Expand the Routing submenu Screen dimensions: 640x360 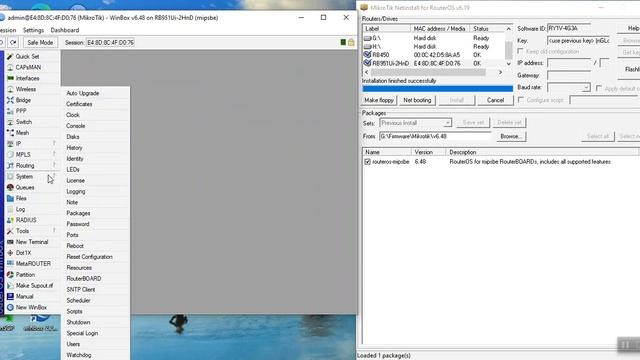pos(32,166)
